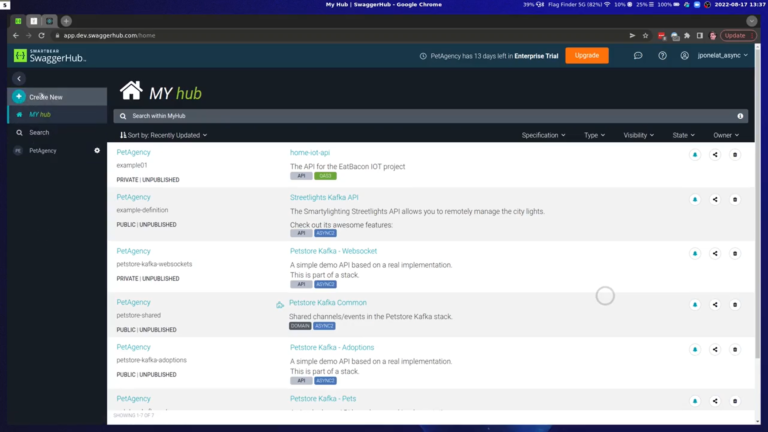Expand the Owner filter

point(726,135)
